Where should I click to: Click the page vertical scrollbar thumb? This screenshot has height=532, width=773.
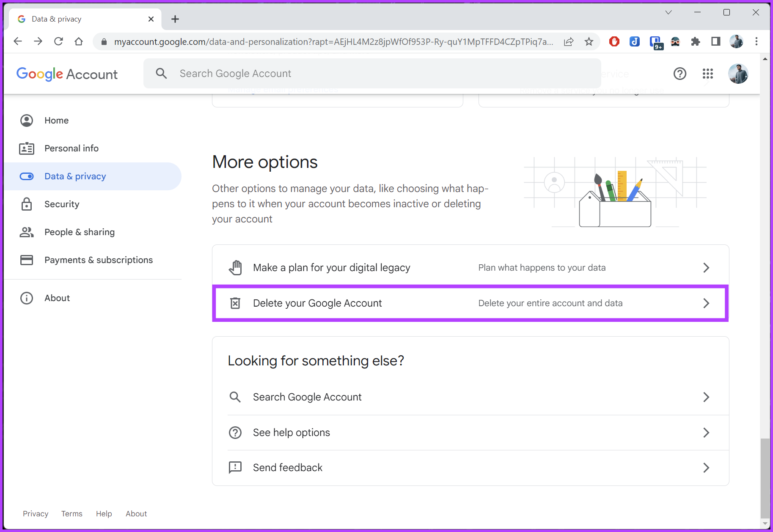[x=765, y=478]
